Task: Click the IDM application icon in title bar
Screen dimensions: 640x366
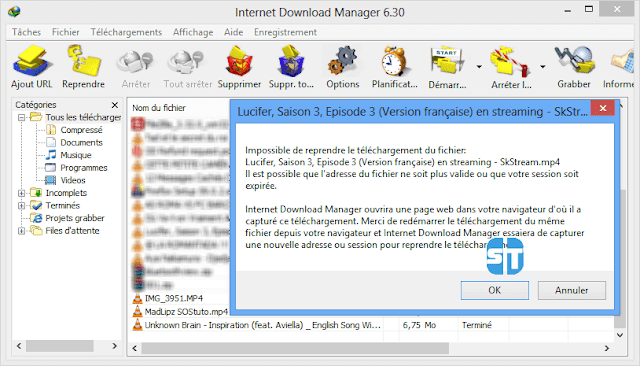Action: [x=14, y=11]
